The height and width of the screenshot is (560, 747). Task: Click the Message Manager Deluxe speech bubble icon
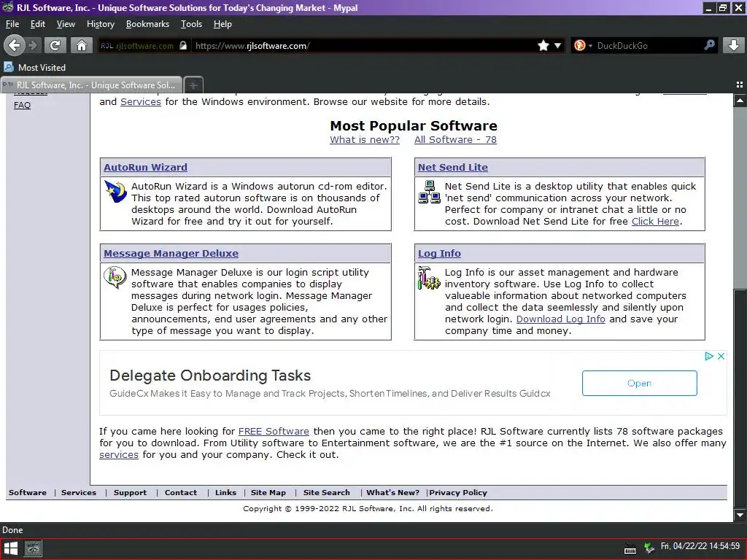pos(115,278)
